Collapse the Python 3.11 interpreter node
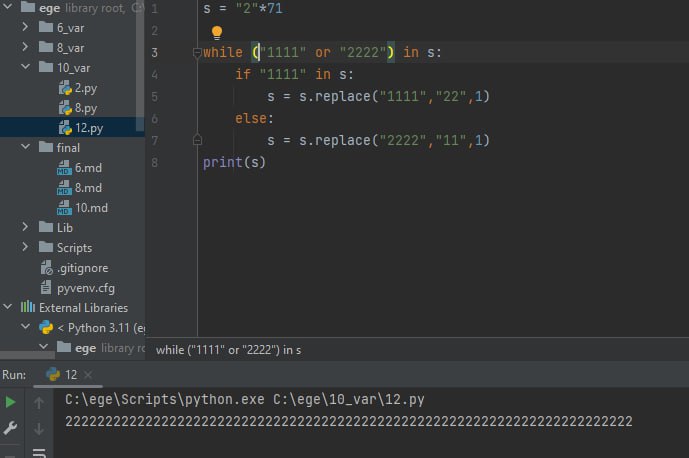The height and width of the screenshot is (458, 689). (25, 327)
